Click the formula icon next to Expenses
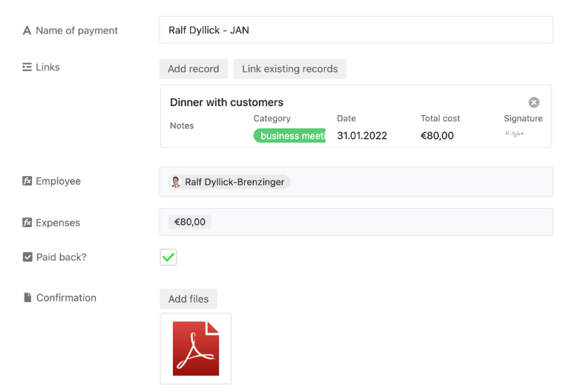The width and height of the screenshot is (570, 392). [27, 223]
